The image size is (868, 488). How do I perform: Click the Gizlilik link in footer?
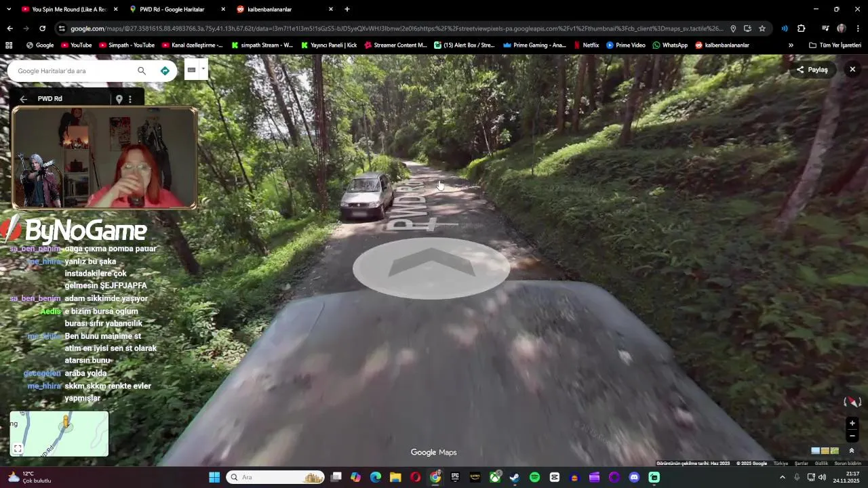click(x=821, y=464)
